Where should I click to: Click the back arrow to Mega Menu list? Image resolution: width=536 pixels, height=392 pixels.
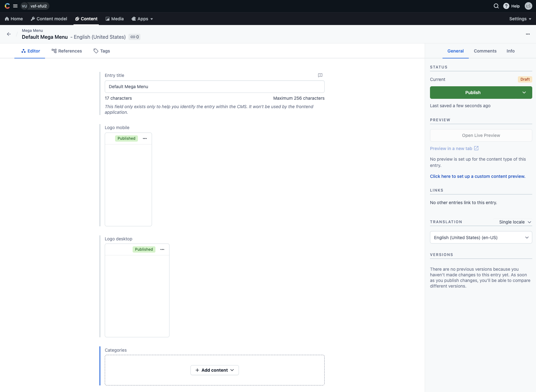tap(8, 34)
